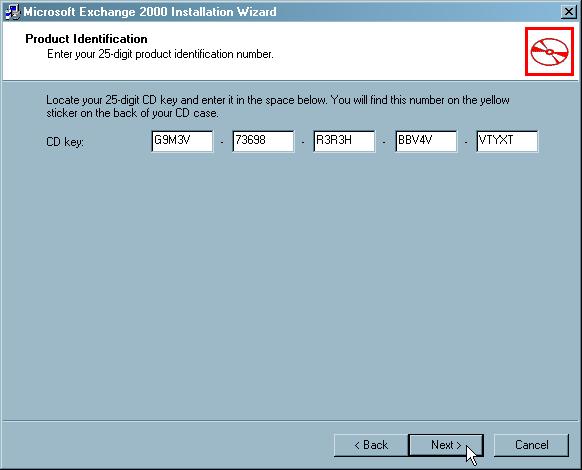Click the 'Enter your 25-digit product identification number' subtitle
582x470 pixels.
click(x=160, y=54)
